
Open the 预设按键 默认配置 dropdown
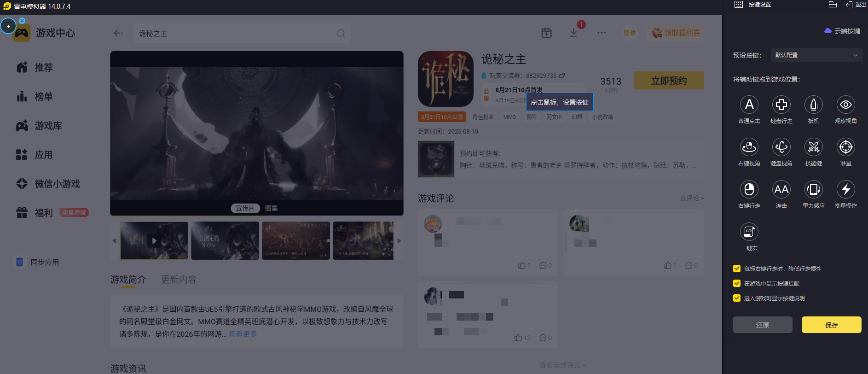816,55
